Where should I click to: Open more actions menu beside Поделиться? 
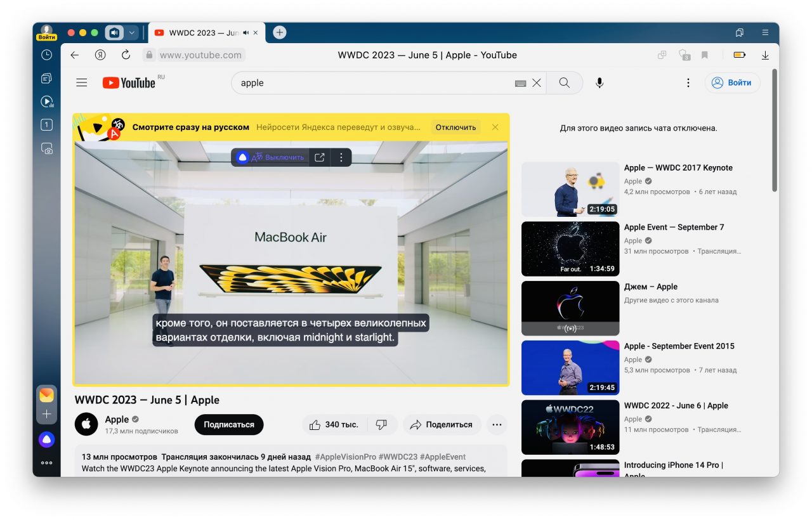click(x=497, y=425)
